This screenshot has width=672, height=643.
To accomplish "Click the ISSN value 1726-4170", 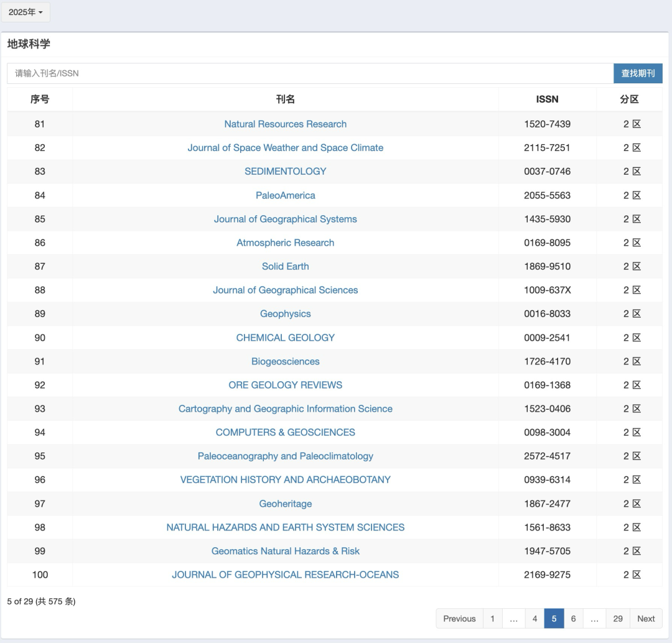I will tap(548, 361).
